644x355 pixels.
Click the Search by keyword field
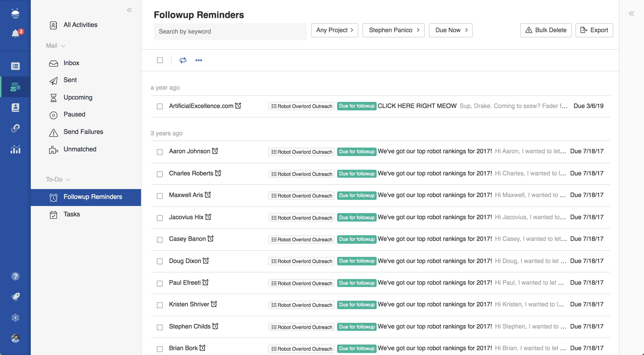(x=230, y=32)
